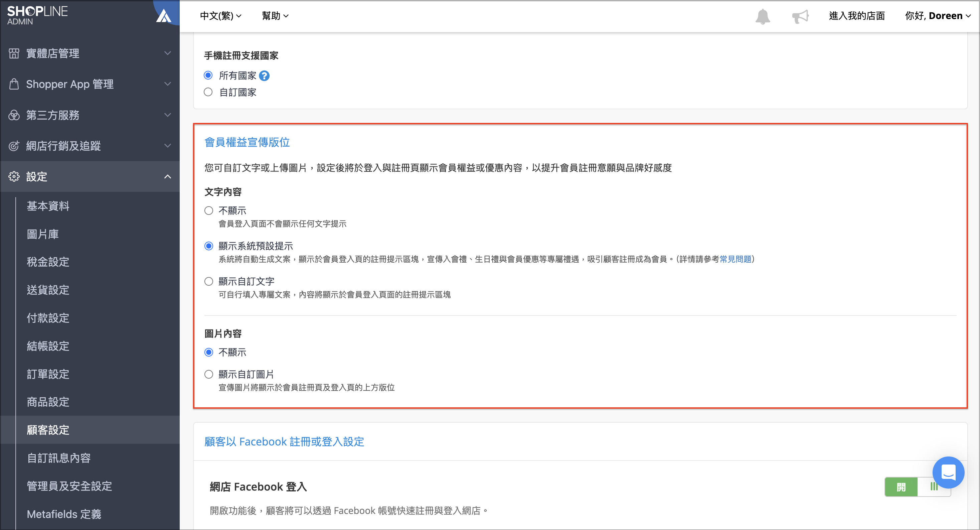Select 不顯示 under 文字內容

pos(208,211)
